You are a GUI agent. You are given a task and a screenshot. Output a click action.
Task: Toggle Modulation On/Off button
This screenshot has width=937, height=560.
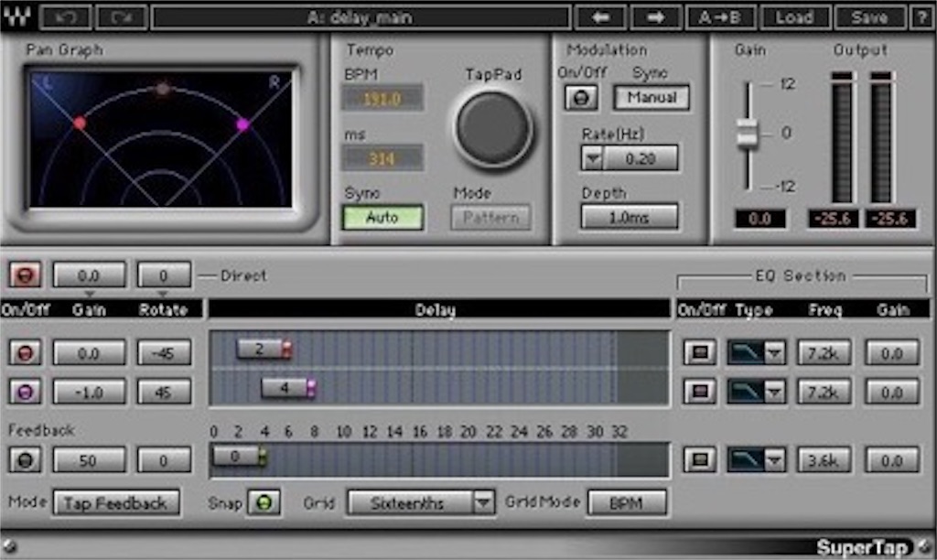[x=581, y=97]
